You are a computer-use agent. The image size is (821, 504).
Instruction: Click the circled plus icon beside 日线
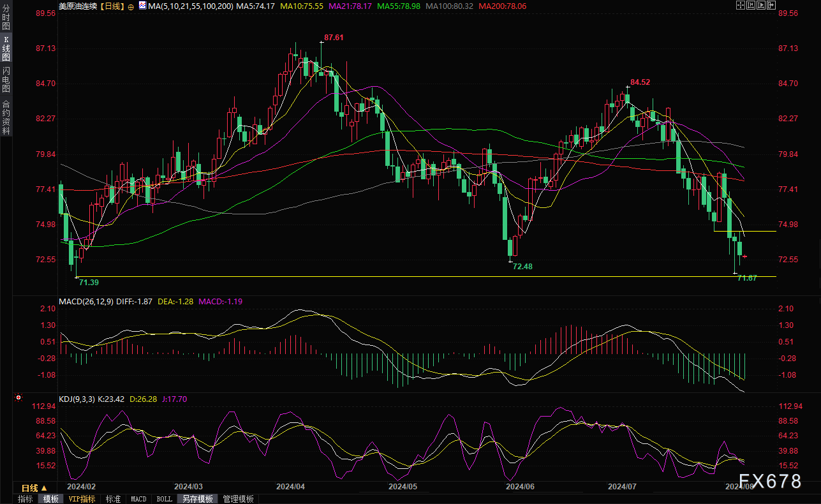tap(131, 6)
